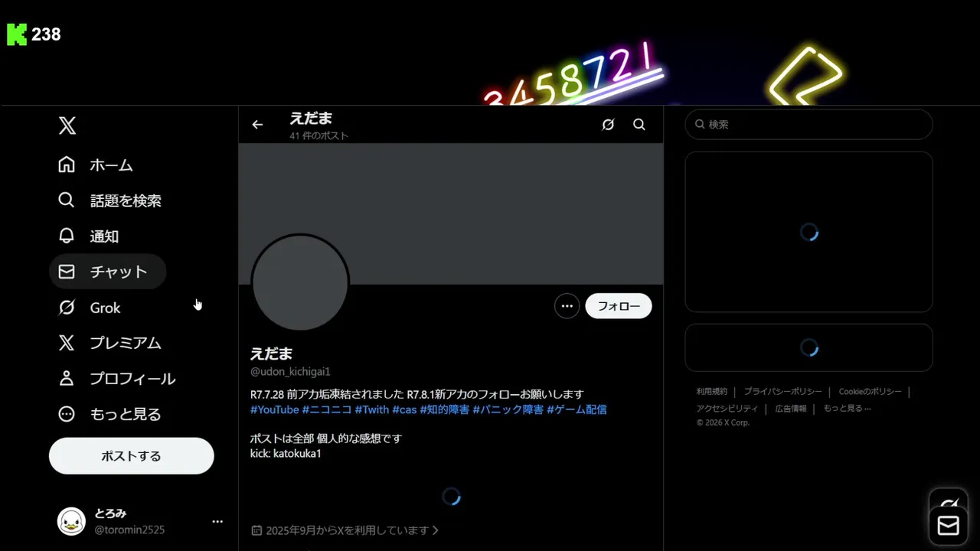Click the #Twith hashtag

click(372, 409)
